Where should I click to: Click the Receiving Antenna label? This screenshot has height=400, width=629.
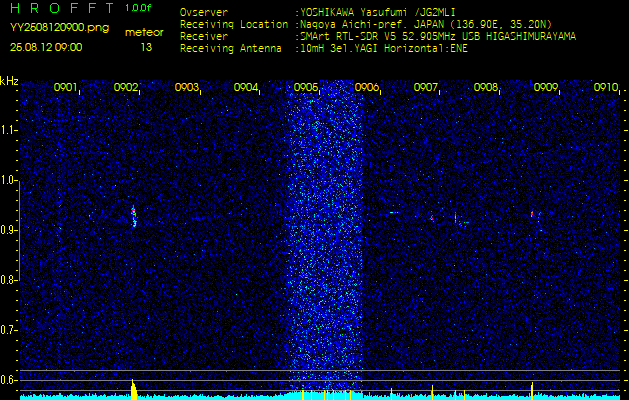pyautogui.click(x=231, y=49)
